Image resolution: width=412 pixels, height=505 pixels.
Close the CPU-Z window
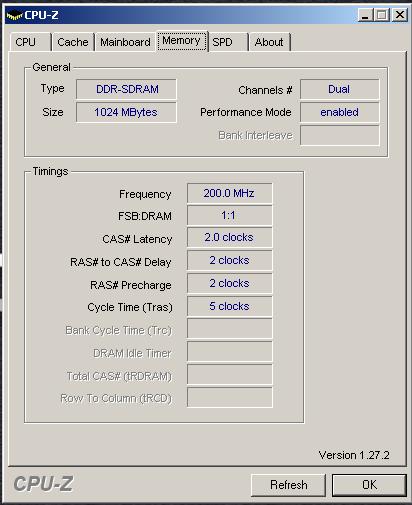pyautogui.click(x=400, y=15)
